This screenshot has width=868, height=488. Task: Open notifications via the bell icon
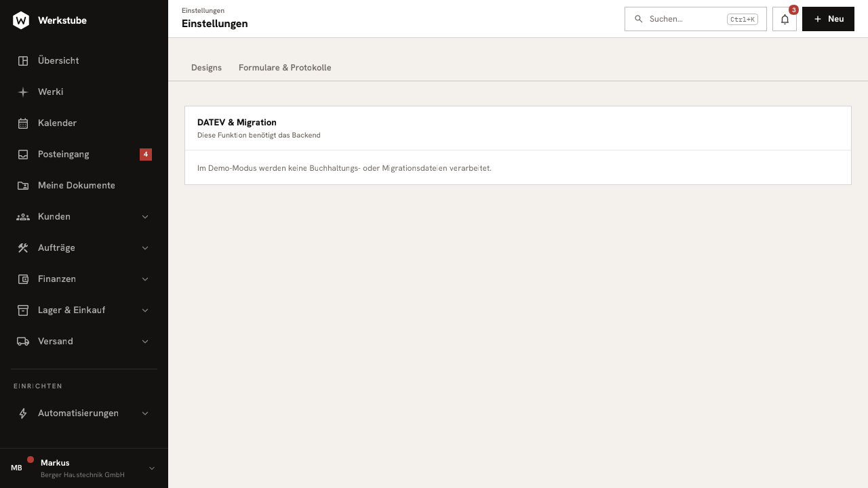(x=785, y=19)
